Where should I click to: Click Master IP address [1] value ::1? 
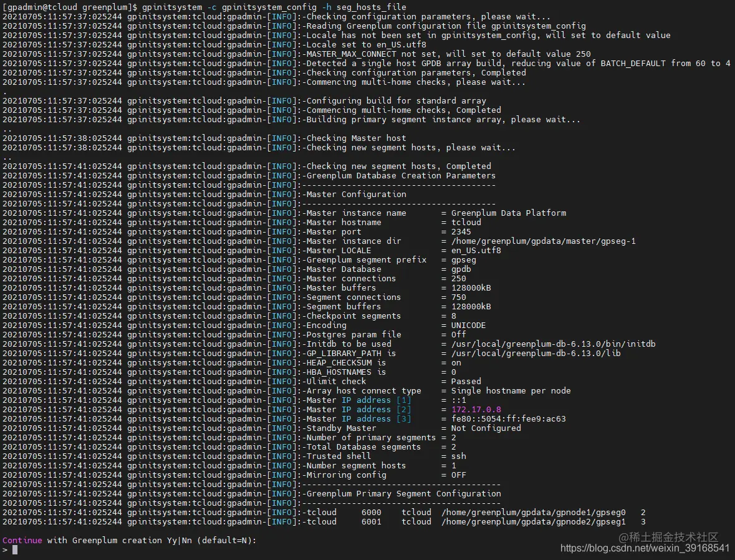click(458, 400)
